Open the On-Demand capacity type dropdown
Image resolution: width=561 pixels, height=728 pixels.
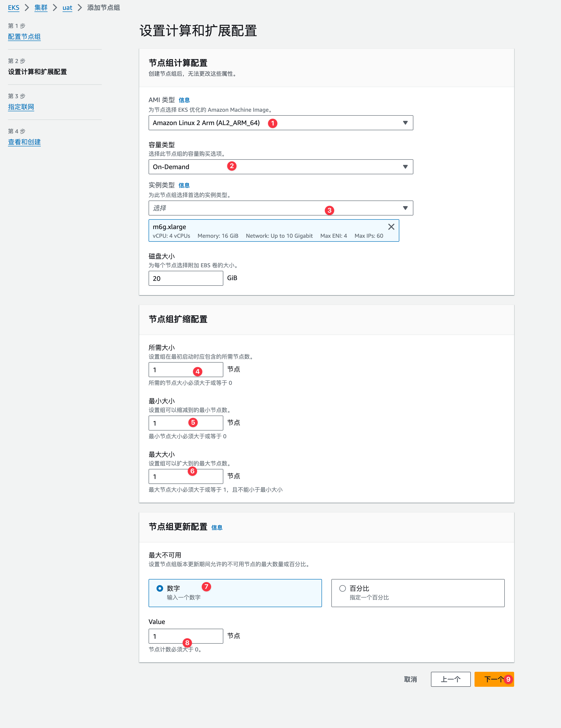281,167
